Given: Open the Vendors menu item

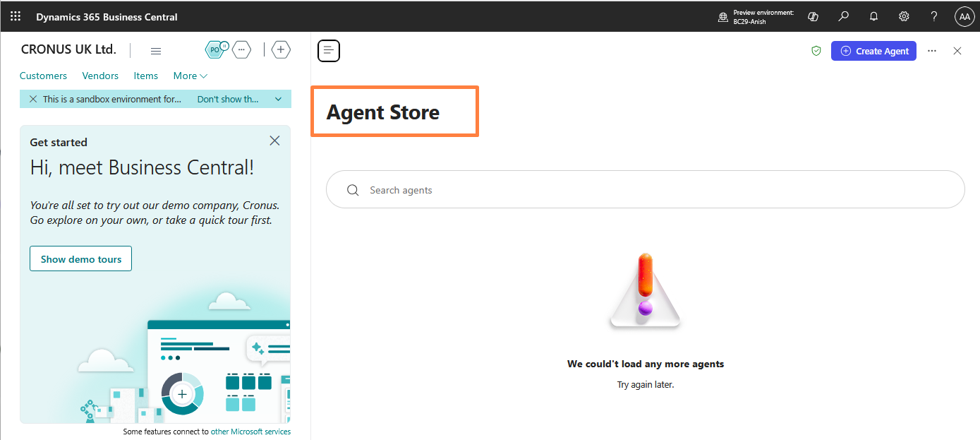Looking at the screenshot, I should pyautogui.click(x=100, y=76).
